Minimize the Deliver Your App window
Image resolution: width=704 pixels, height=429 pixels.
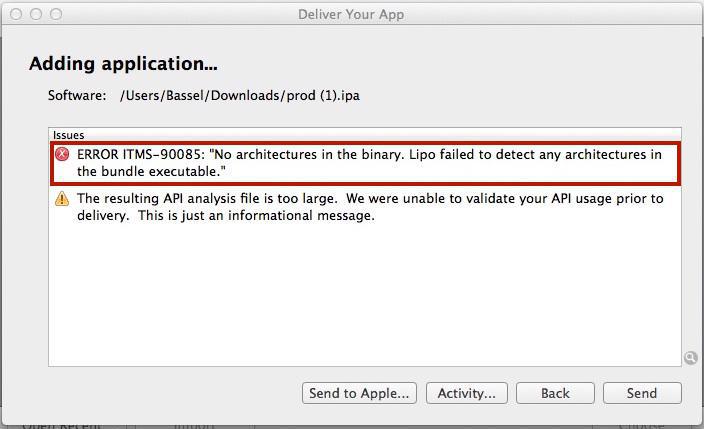(36, 14)
